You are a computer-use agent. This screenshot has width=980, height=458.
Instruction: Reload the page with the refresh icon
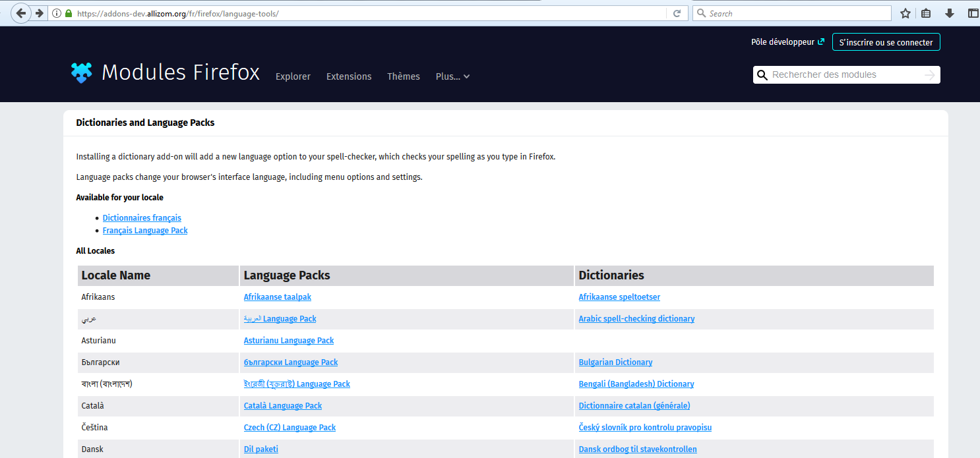[x=677, y=13]
